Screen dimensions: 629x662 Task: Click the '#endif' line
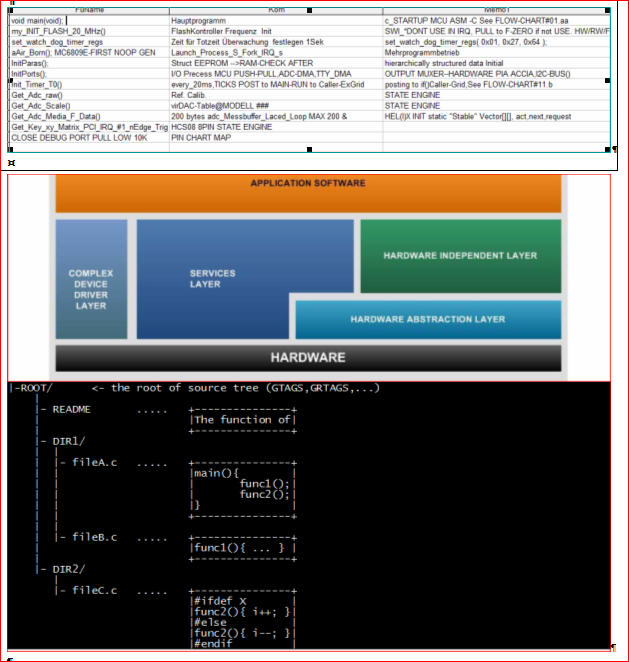point(213,643)
